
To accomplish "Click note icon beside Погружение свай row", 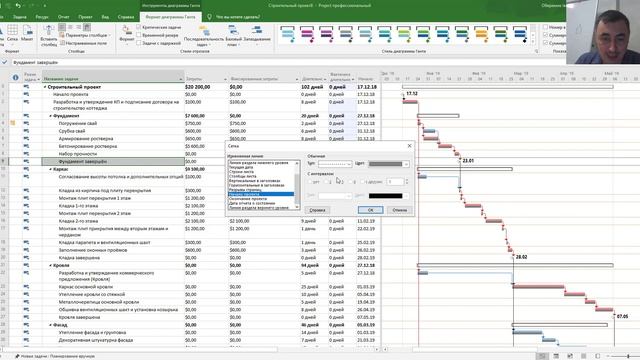I will (x=13, y=123).
